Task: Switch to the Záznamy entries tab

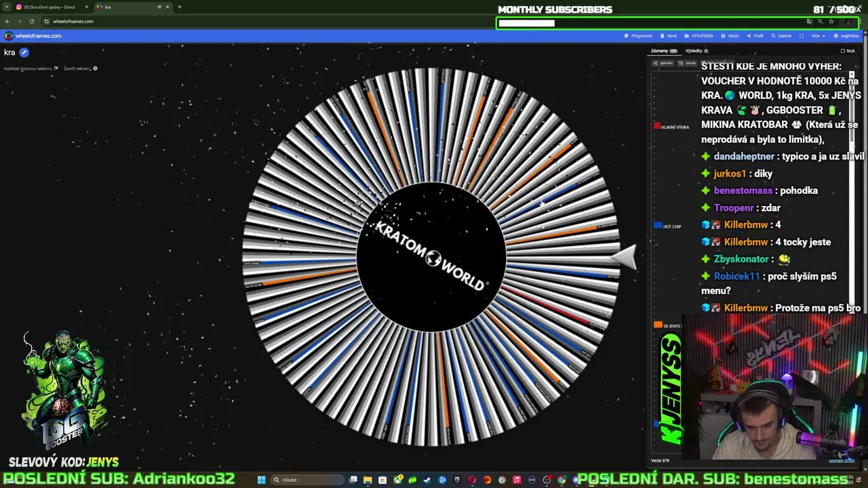Action: click(x=663, y=51)
